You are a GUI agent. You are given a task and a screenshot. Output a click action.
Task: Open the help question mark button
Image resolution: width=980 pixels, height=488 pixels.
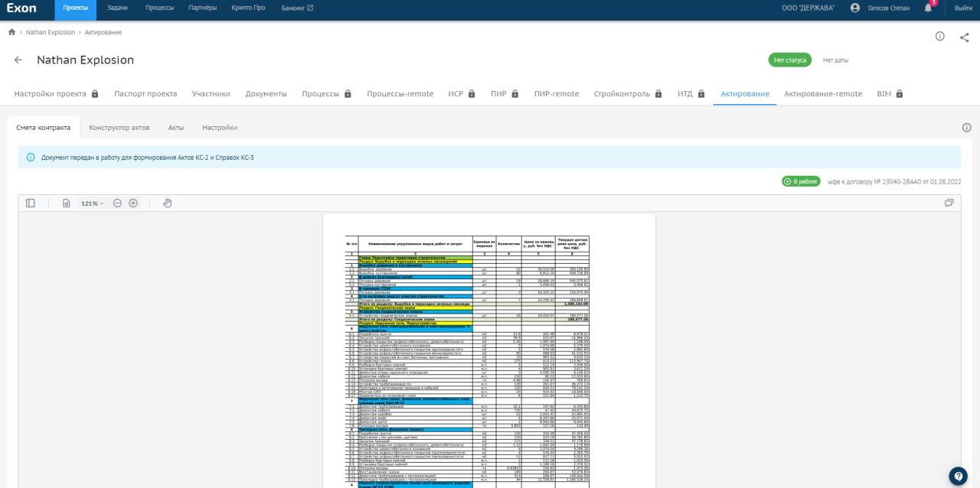[x=958, y=476]
